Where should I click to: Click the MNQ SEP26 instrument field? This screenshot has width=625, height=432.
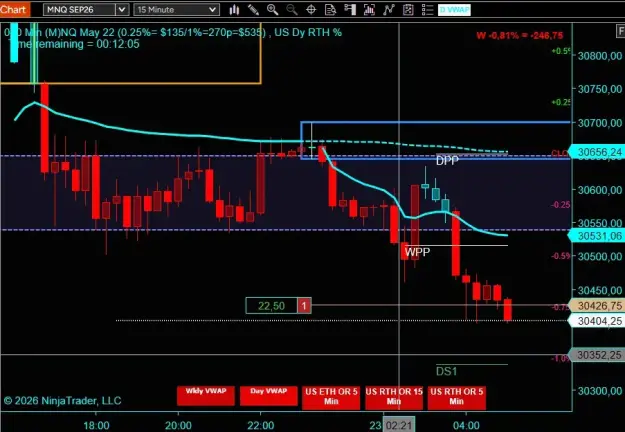[79, 10]
